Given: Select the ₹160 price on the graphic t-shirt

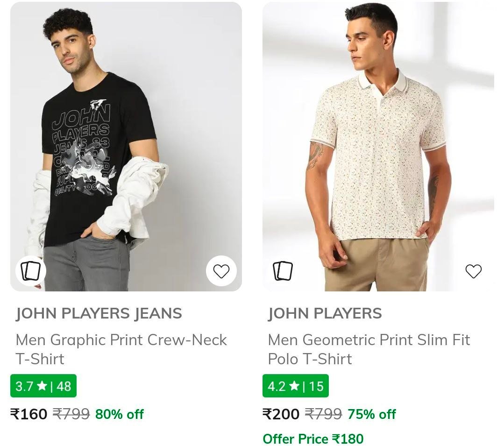Looking at the screenshot, I should (x=28, y=414).
